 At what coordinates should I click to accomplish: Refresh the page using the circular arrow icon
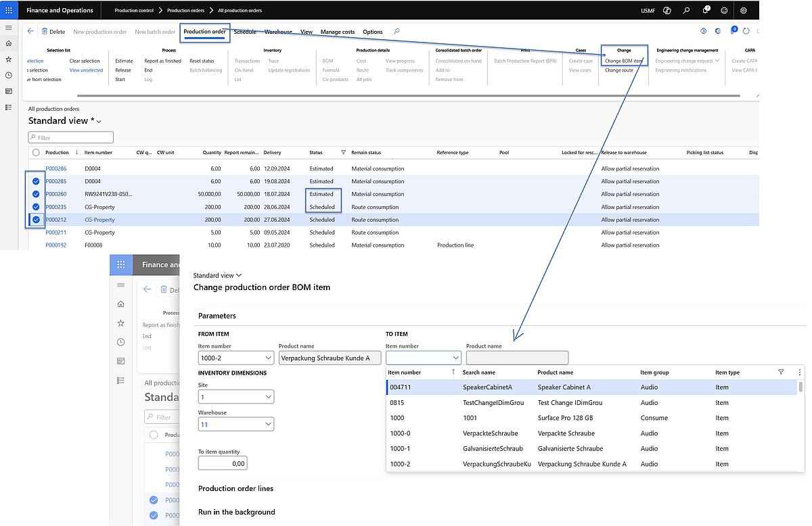click(x=746, y=31)
